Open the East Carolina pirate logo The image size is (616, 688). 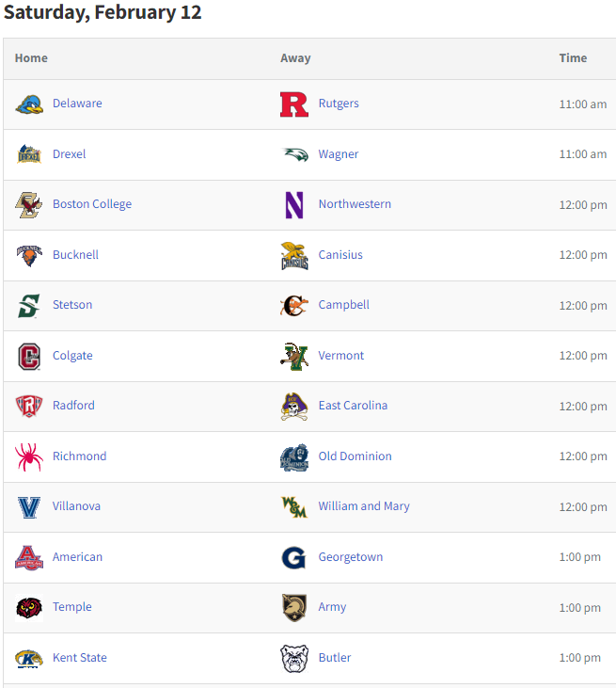[294, 407]
